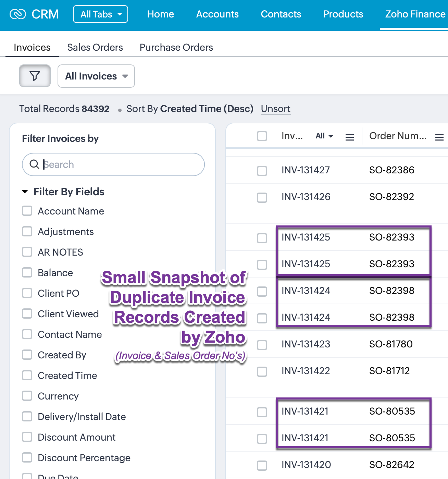448x479 pixels.
Task: Check the Account Name filter
Action: [x=27, y=211]
